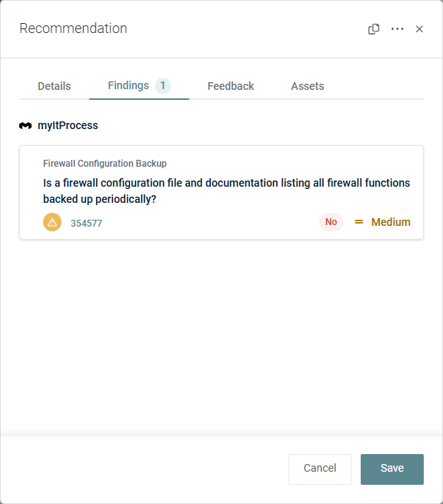The image size is (443, 504).
Task: Click the copy recommendation icon
Action: [x=374, y=29]
